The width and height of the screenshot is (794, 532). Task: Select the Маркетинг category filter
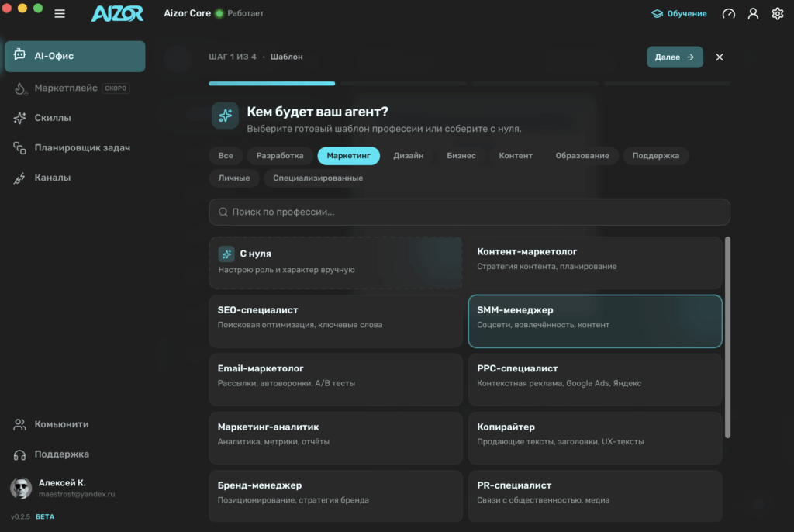tap(348, 156)
